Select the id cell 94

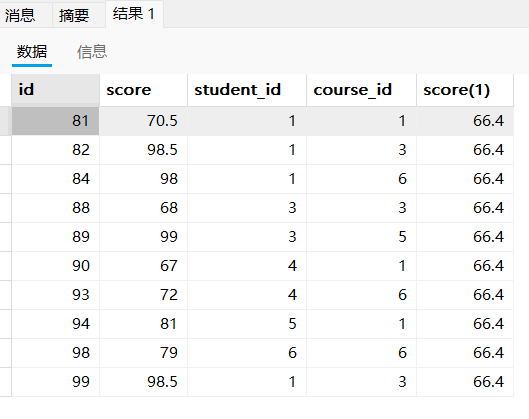point(55,324)
